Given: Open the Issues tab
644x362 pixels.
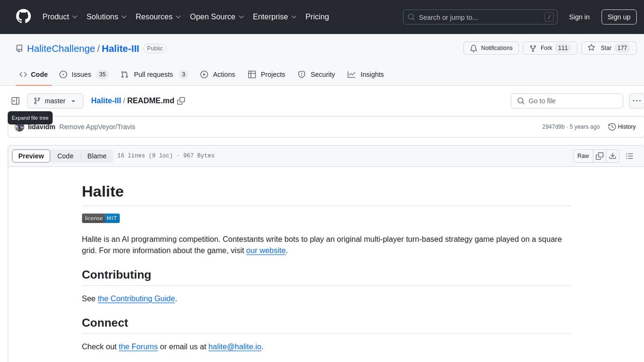Looking at the screenshot, I should coord(84,74).
